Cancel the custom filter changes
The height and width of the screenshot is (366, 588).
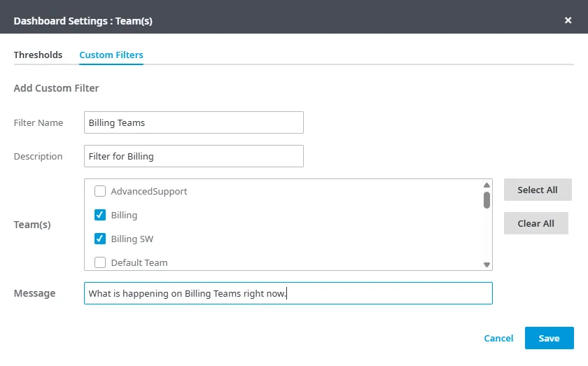[498, 338]
